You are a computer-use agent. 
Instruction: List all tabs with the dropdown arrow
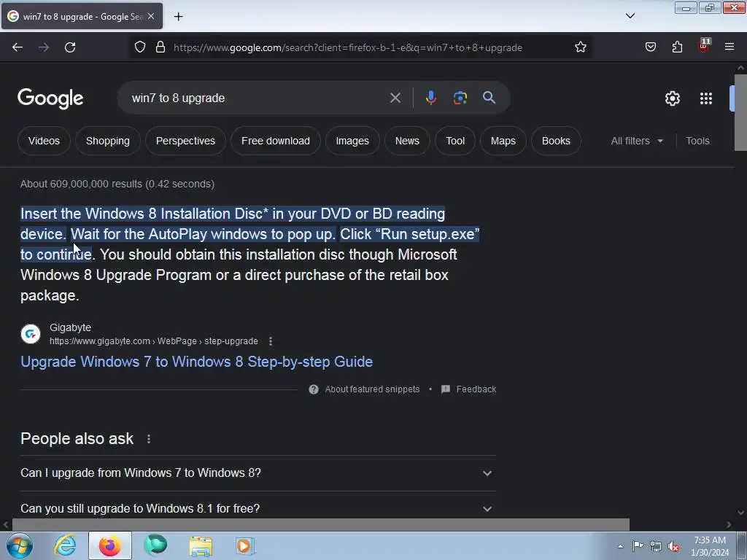click(630, 16)
